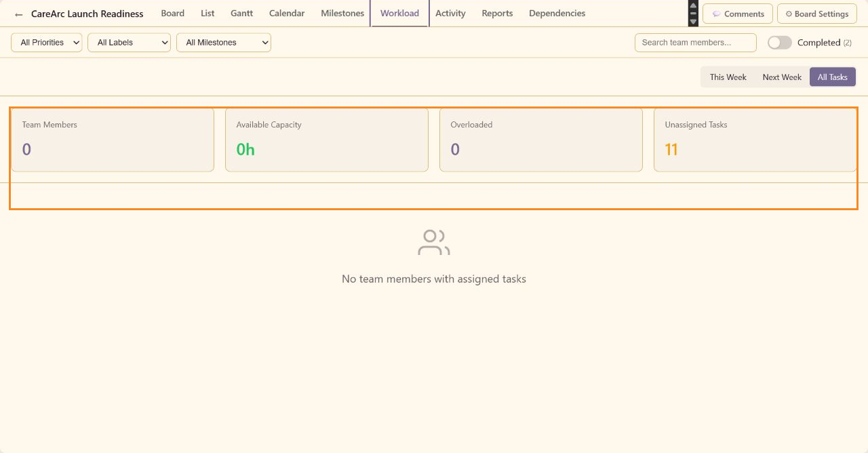Switch to the Activity tab

[x=450, y=14]
